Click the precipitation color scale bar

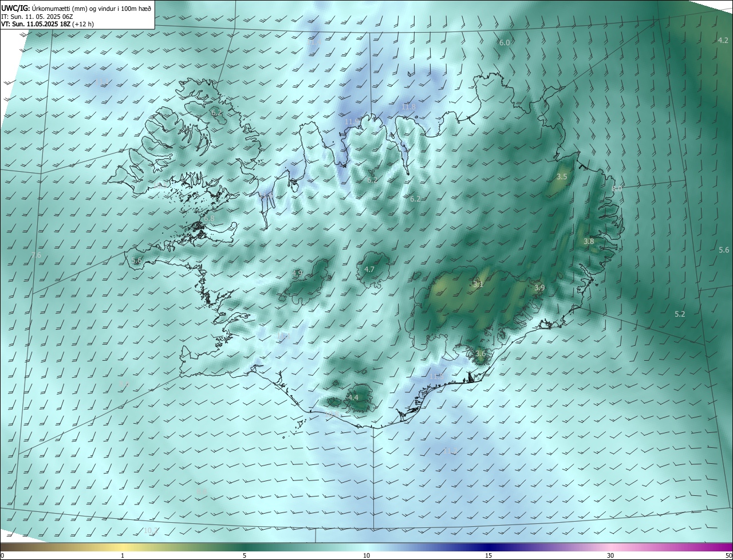click(366, 547)
